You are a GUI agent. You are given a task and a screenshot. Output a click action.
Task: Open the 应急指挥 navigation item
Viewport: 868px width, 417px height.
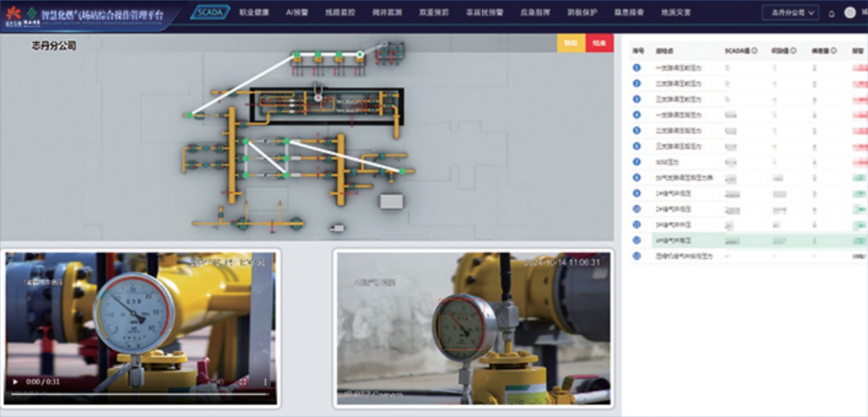coord(535,12)
